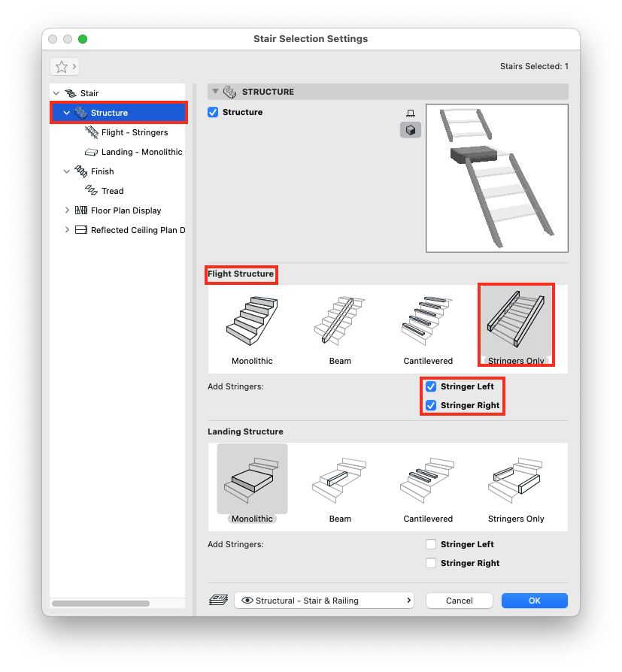Choose Beam landing structure icon
622x672 pixels.
click(x=340, y=479)
